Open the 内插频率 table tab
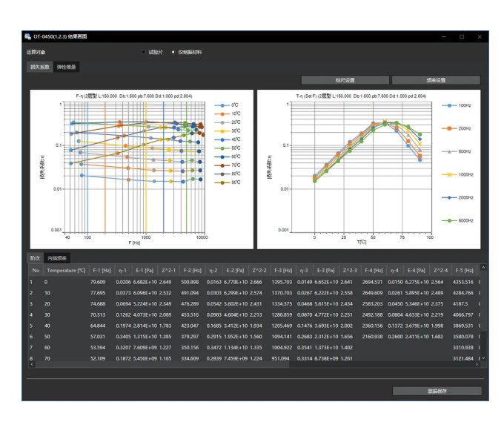The width and height of the screenshot is (504, 422). (x=56, y=258)
